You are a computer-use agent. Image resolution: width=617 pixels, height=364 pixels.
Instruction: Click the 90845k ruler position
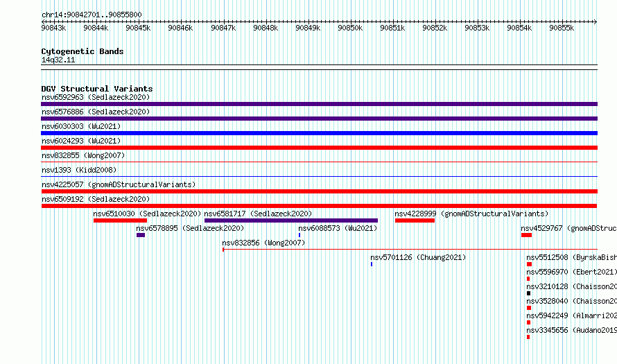[x=138, y=28]
